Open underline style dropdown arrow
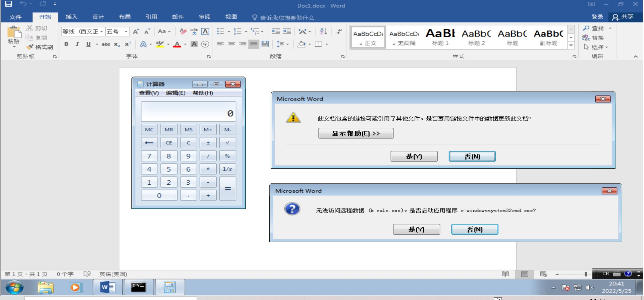The image size is (644, 300). [x=97, y=44]
